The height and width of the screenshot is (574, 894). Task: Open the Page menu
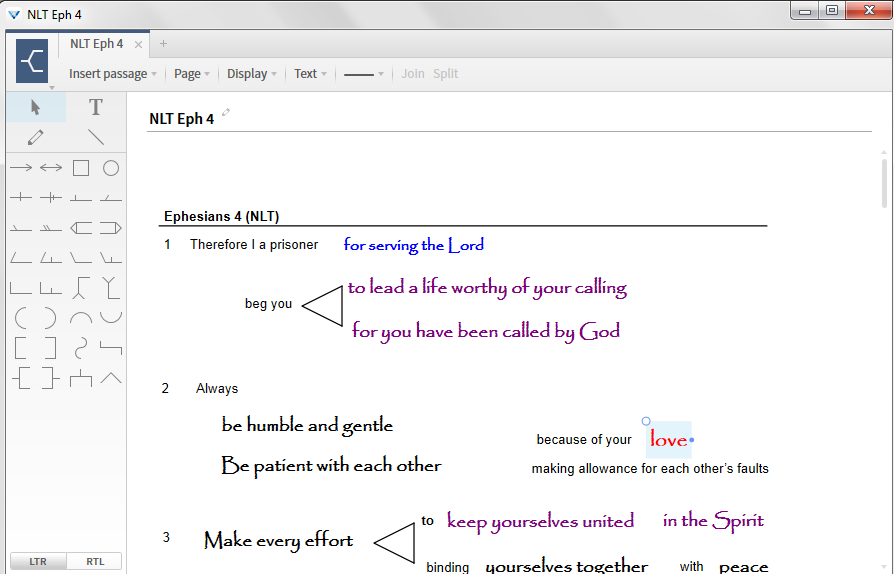192,74
